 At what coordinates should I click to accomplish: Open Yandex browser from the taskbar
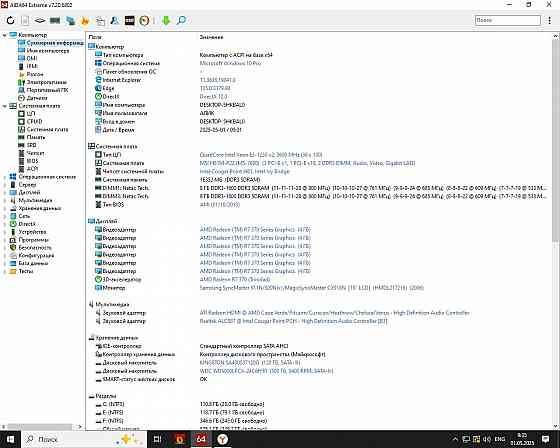point(222,439)
